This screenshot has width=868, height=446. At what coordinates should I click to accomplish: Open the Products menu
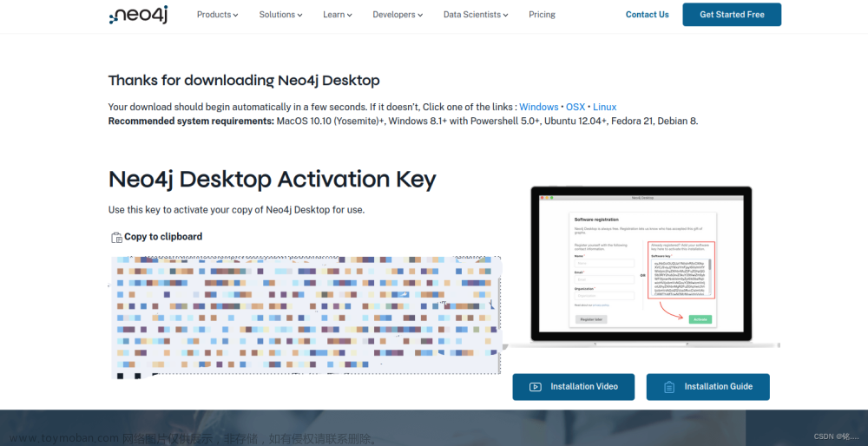[218, 15]
